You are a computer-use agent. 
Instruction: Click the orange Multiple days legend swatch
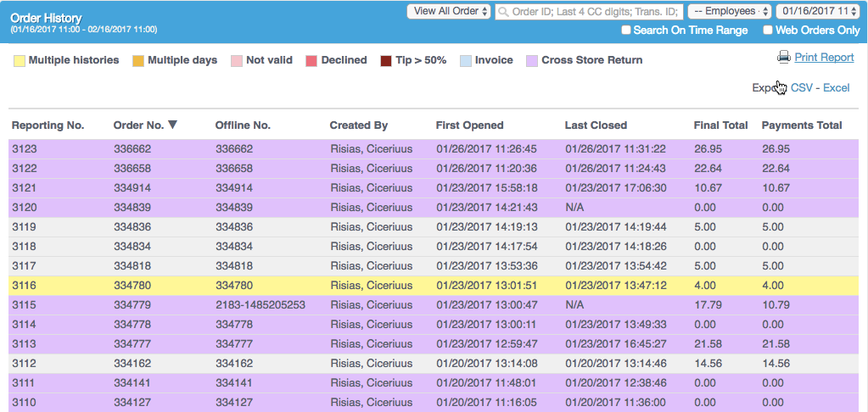(137, 60)
